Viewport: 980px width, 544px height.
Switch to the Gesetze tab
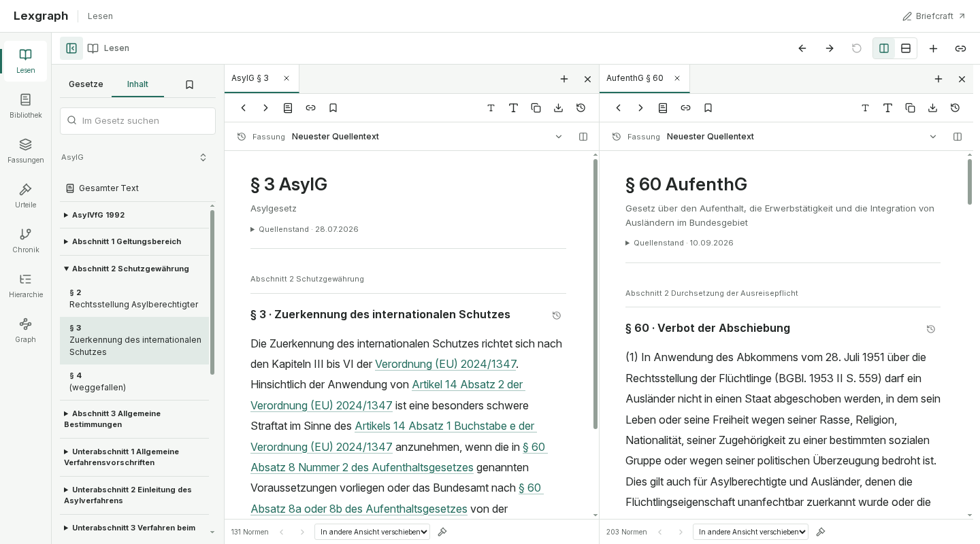pyautogui.click(x=86, y=84)
